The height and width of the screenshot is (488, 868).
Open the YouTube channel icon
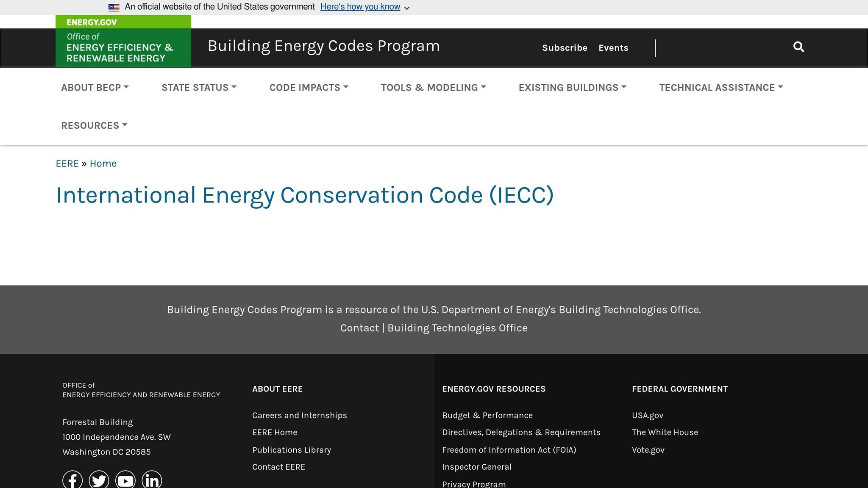(125, 480)
